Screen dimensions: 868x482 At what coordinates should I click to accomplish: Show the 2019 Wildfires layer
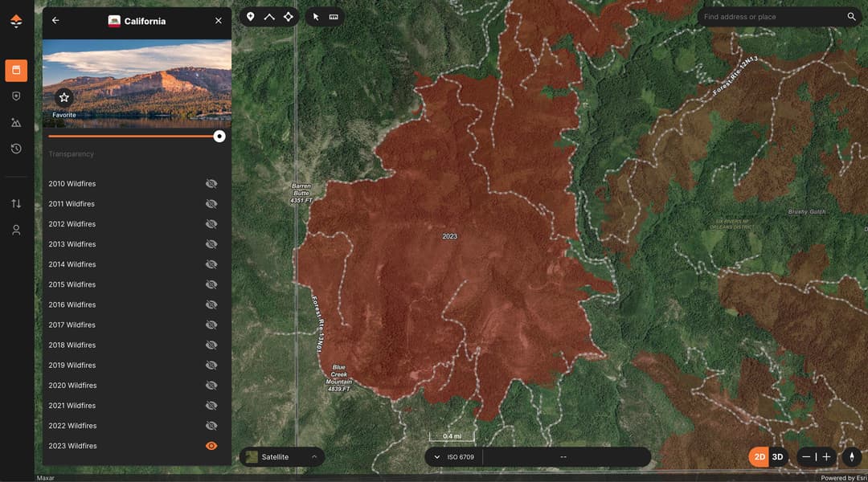click(x=211, y=366)
